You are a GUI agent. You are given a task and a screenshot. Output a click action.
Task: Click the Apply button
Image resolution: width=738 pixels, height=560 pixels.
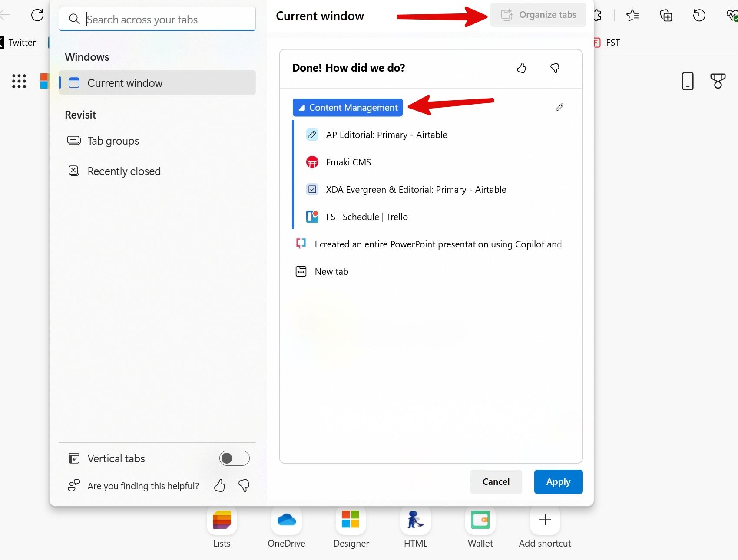(559, 482)
